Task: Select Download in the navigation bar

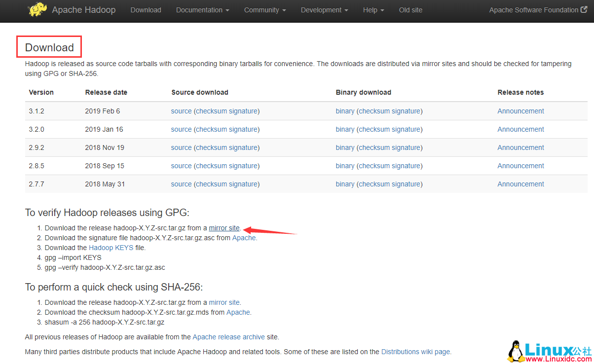Action: click(x=146, y=10)
